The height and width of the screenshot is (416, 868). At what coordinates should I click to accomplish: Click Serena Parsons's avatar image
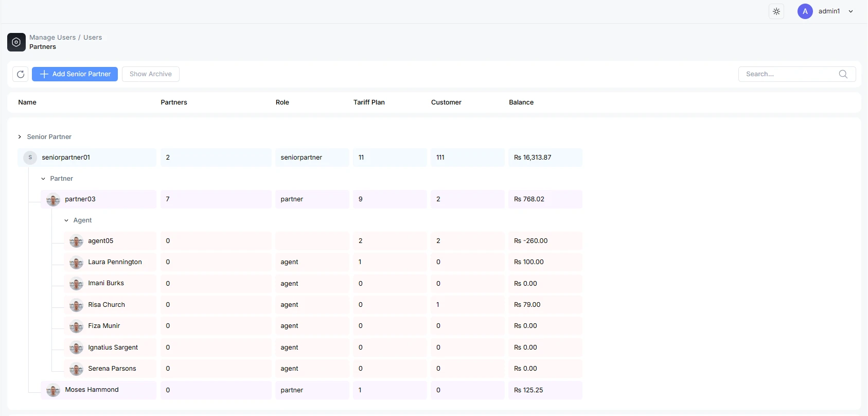click(76, 369)
